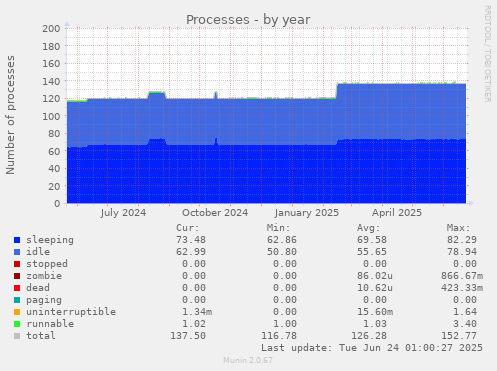Click the 'Cur:' column header
The height and width of the screenshot is (371, 497).
tap(188, 228)
